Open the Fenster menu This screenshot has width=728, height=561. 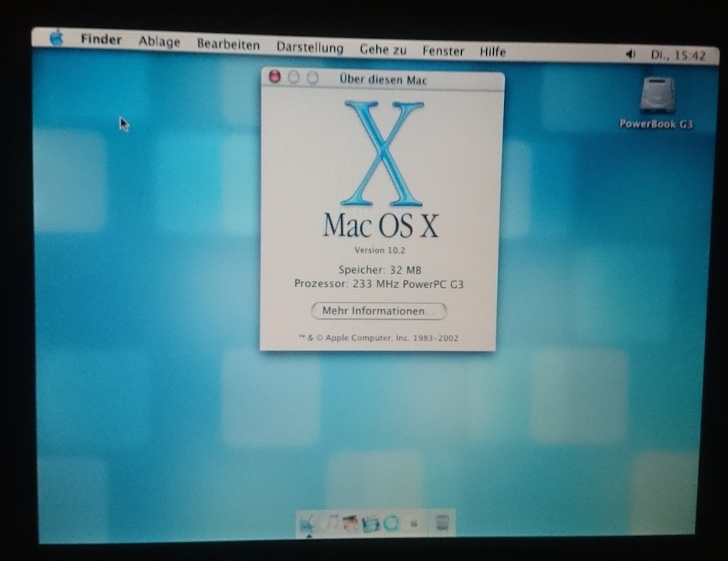pyautogui.click(x=443, y=51)
